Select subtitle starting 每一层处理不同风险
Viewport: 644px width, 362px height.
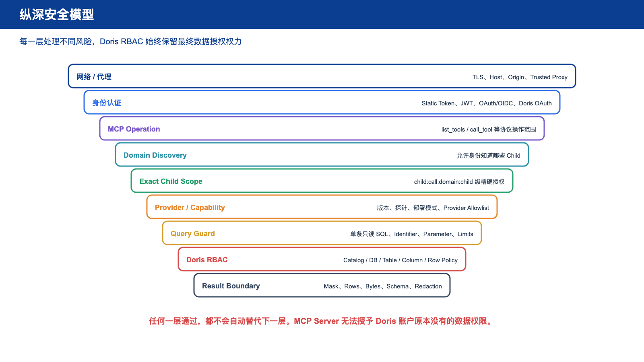click(130, 41)
